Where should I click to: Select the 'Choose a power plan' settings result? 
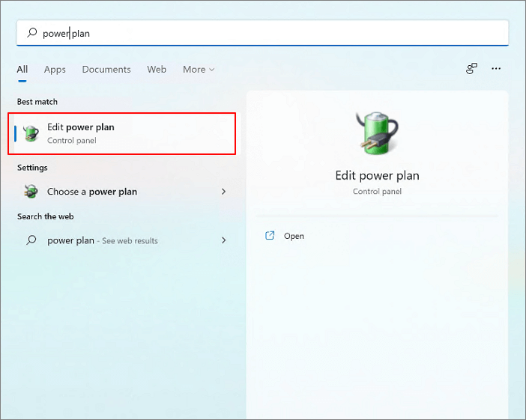pos(92,192)
